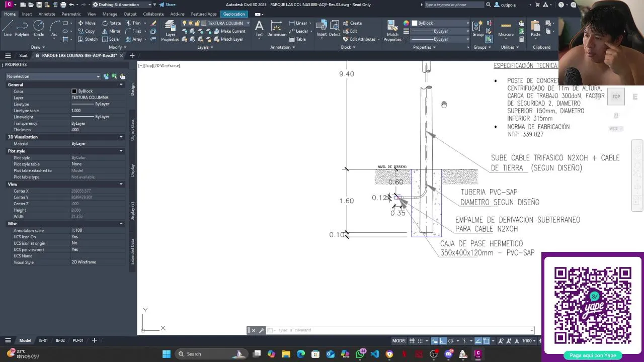The image size is (644, 362).
Task: Open the Parametric ribbon tab
Action: (x=71, y=14)
